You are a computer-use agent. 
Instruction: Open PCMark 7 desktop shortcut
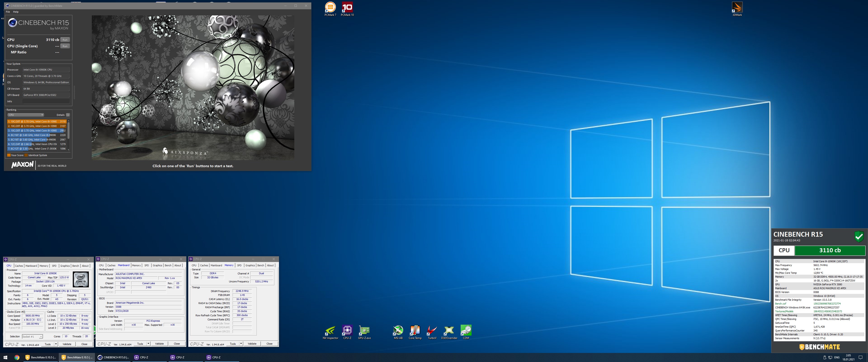click(330, 9)
